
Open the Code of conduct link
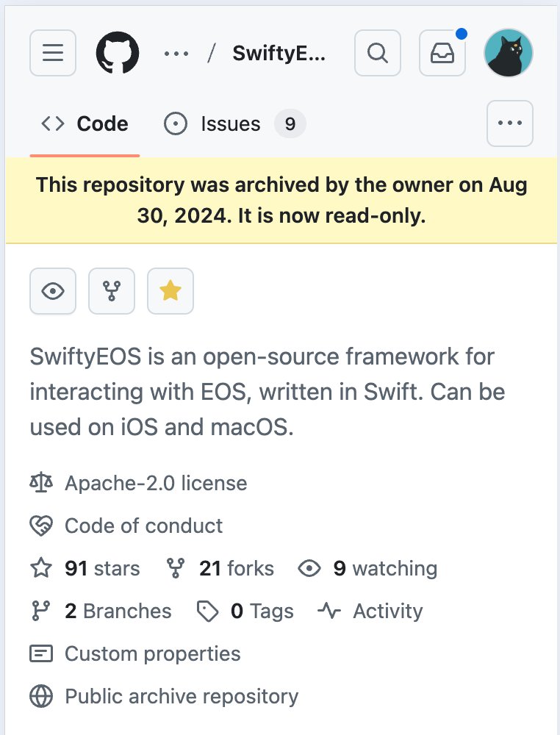pyautogui.click(x=143, y=526)
